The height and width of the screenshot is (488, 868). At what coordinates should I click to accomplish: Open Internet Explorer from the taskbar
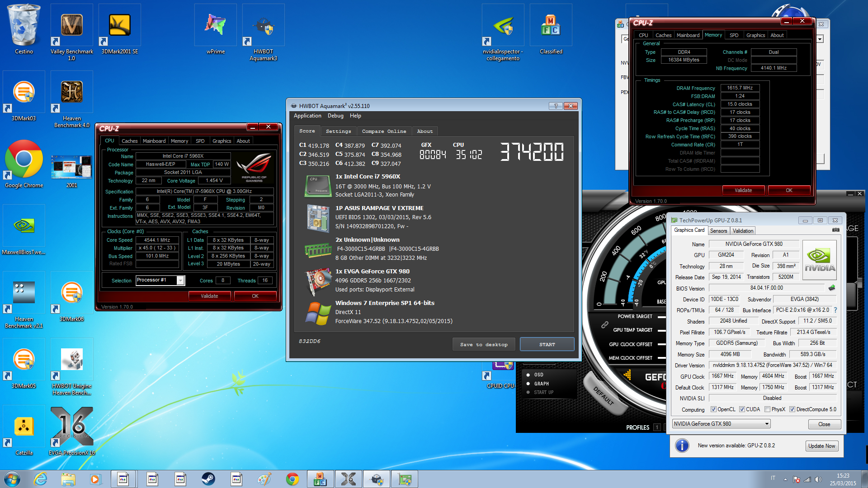41,479
